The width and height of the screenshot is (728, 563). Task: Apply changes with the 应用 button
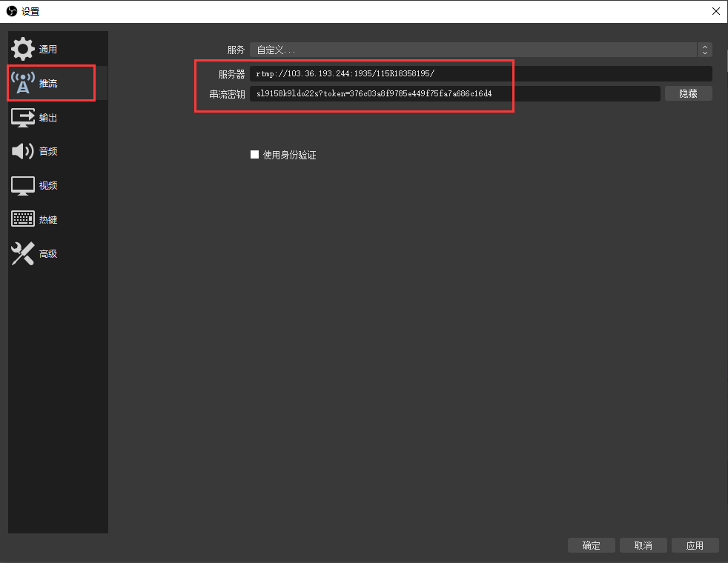pos(695,545)
